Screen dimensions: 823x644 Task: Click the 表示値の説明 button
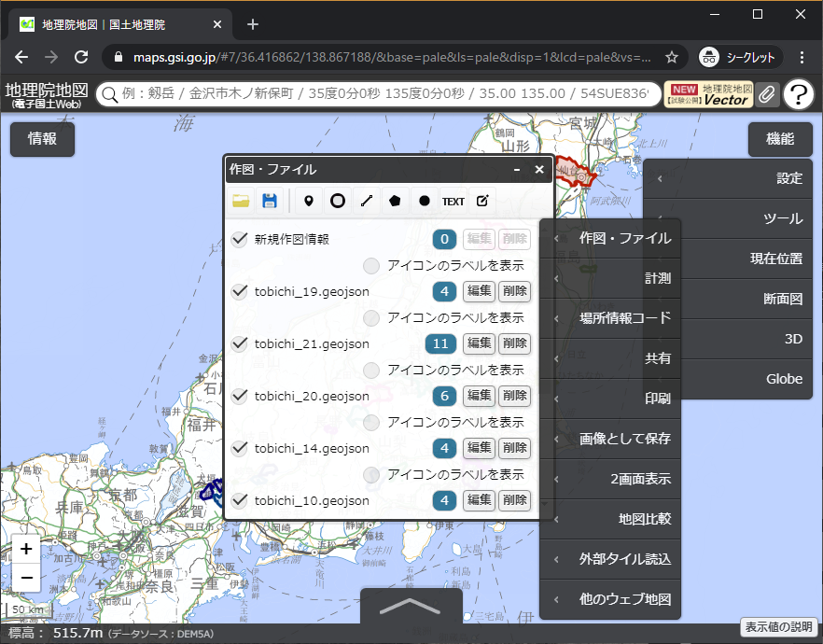(779, 627)
